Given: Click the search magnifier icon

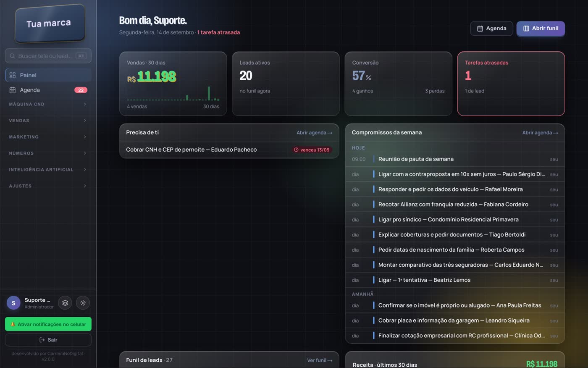Looking at the screenshot, I should pyautogui.click(x=12, y=56).
